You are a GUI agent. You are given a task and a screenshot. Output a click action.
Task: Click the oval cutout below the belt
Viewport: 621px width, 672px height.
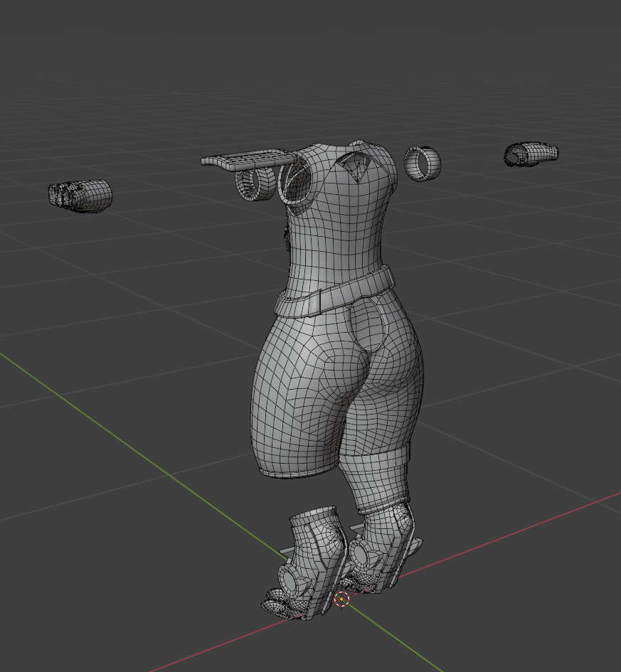(x=372, y=325)
